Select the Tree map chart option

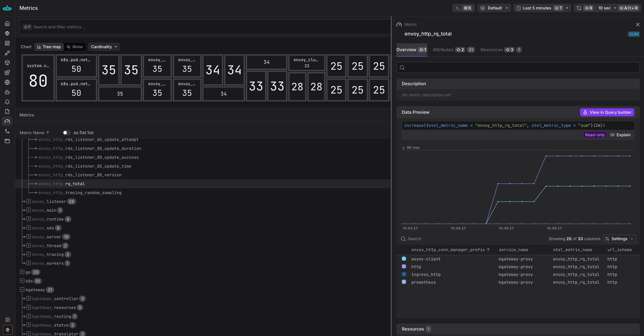tap(49, 47)
